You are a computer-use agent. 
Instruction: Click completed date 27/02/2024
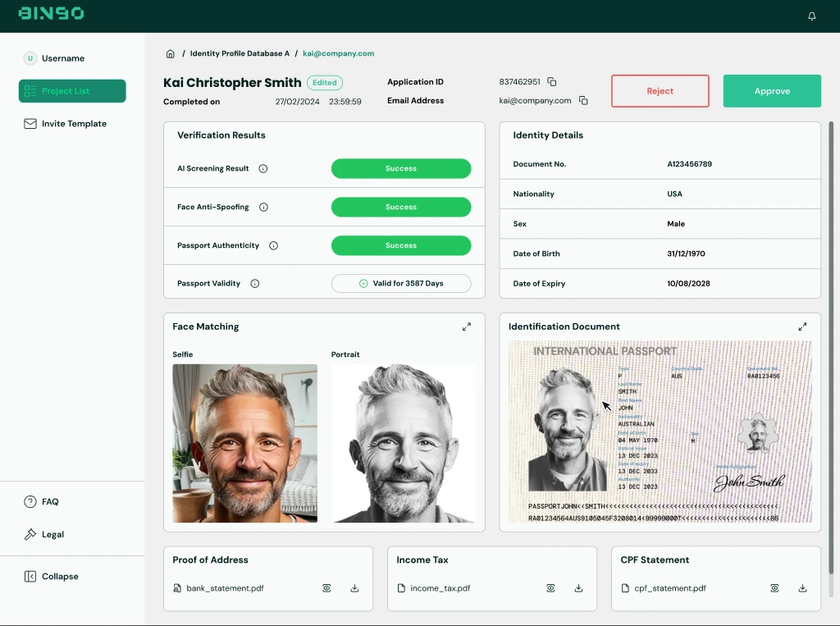tap(297, 101)
